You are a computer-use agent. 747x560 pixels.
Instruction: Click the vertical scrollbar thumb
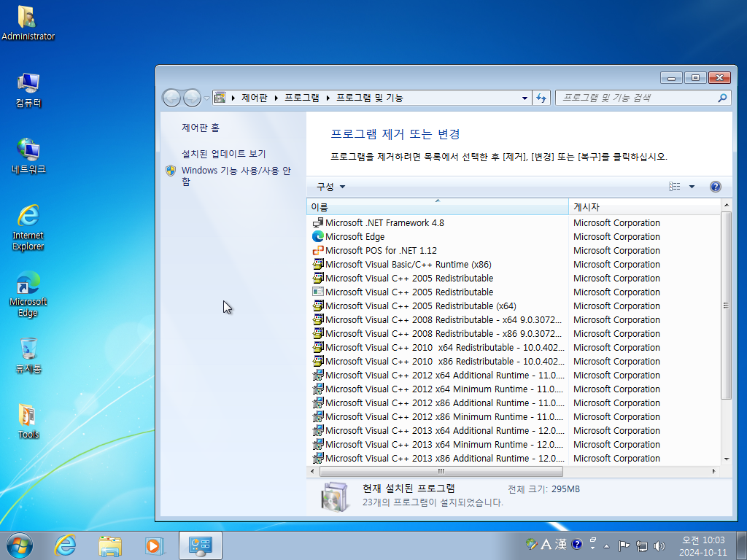[x=726, y=306]
